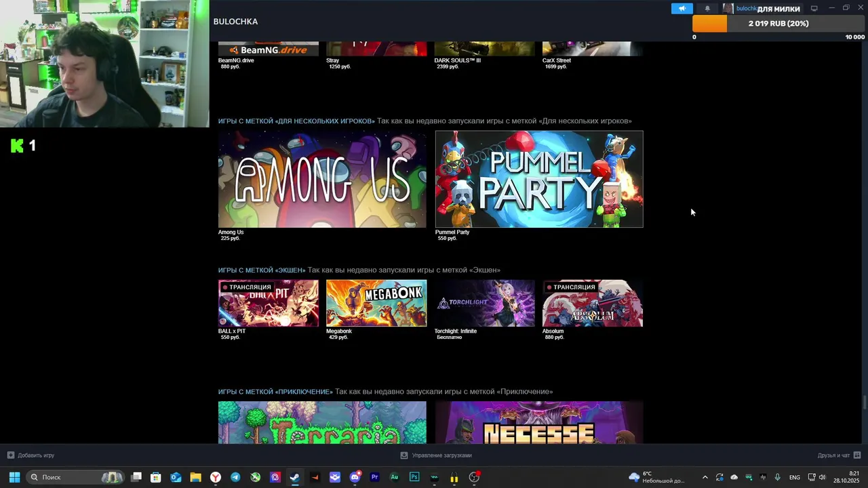The width and height of the screenshot is (868, 488).
Task: Click the Pummel Party title text
Action: (452, 232)
